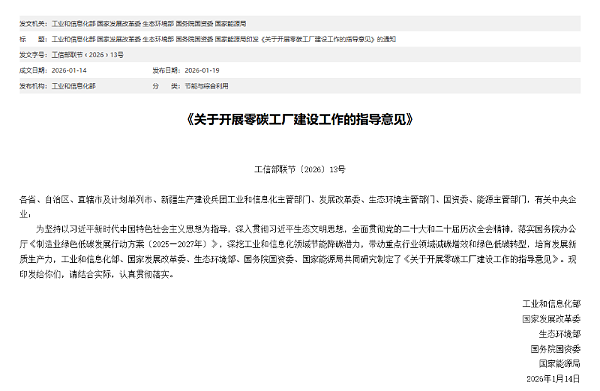Click signature line 国家能源局
The image size is (600, 391).
coord(560,363)
